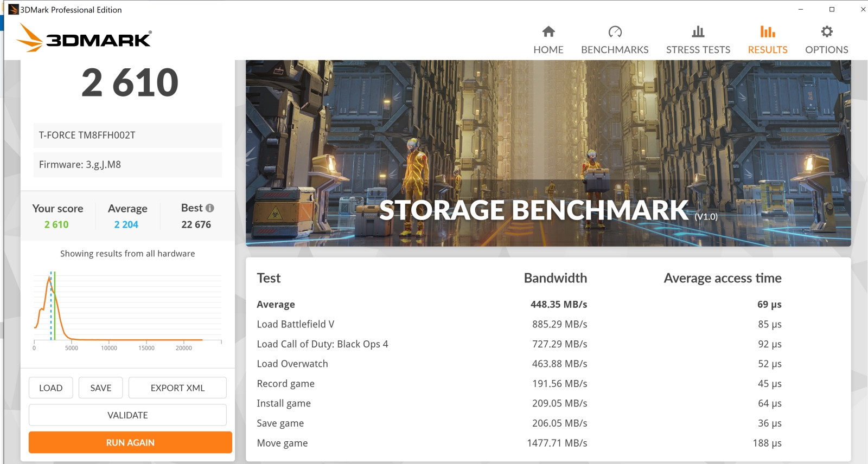
Task: Maximize the 3DMark window
Action: click(832, 9)
